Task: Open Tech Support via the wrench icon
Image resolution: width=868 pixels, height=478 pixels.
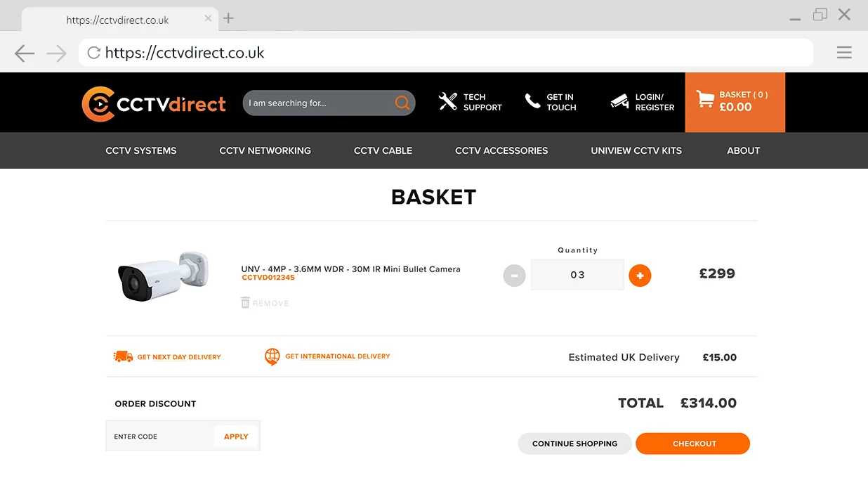Action: [447, 102]
